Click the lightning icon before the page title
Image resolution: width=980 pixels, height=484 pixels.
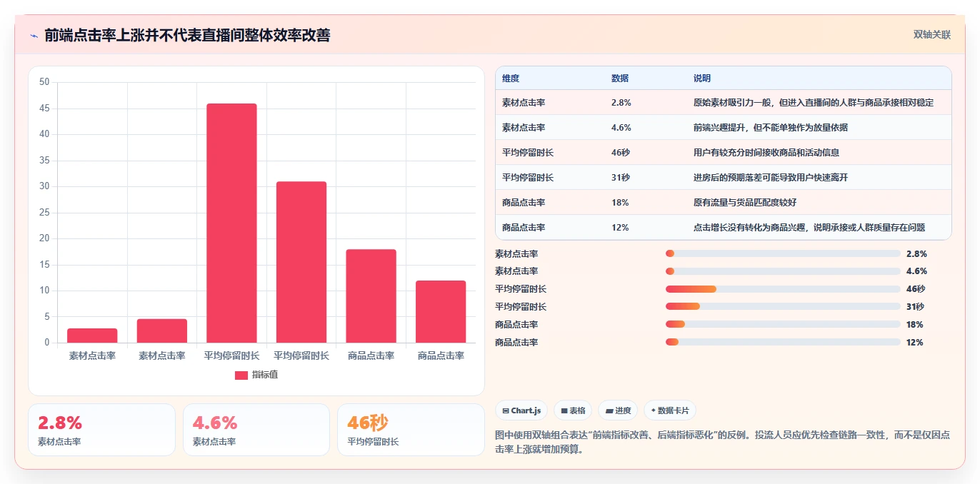34,35
